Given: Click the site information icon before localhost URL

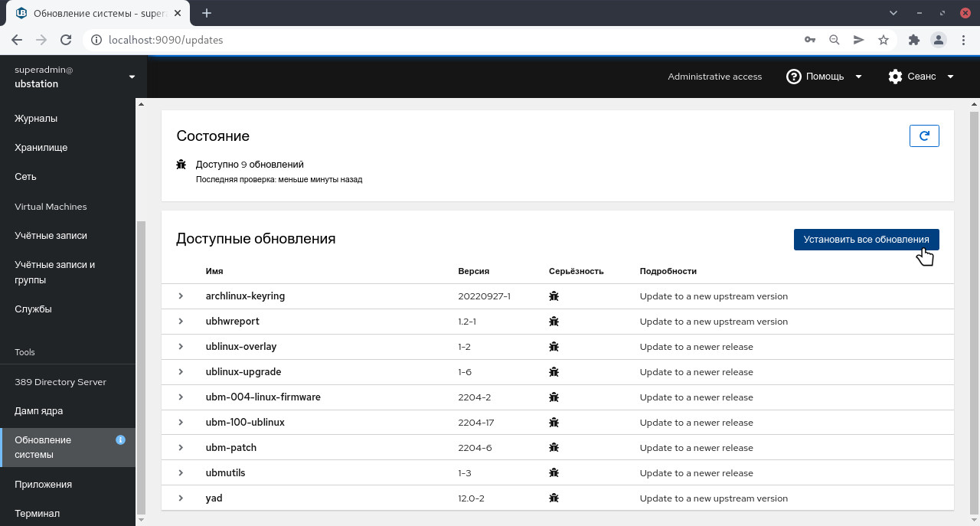Looking at the screenshot, I should (x=96, y=40).
